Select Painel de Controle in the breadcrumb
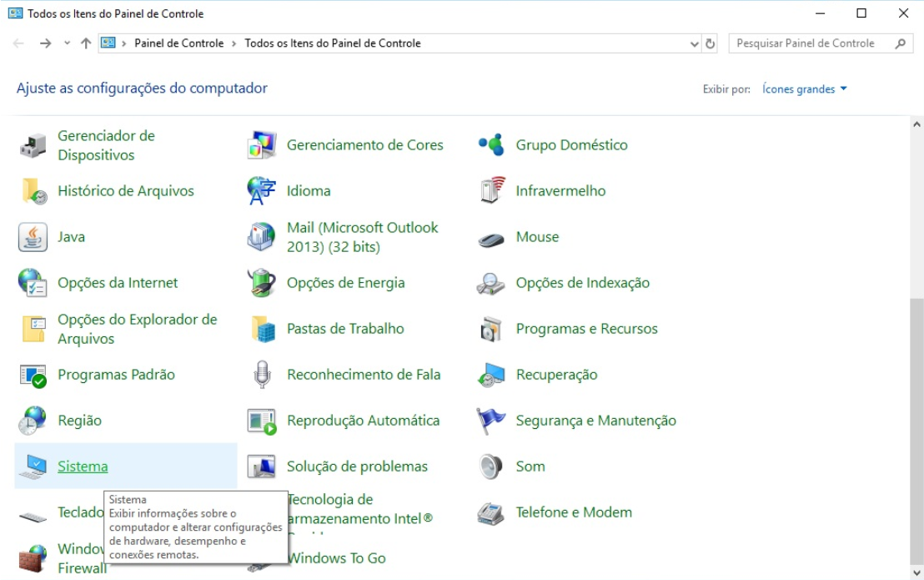Screen dimensions: 924x580 click(x=178, y=43)
